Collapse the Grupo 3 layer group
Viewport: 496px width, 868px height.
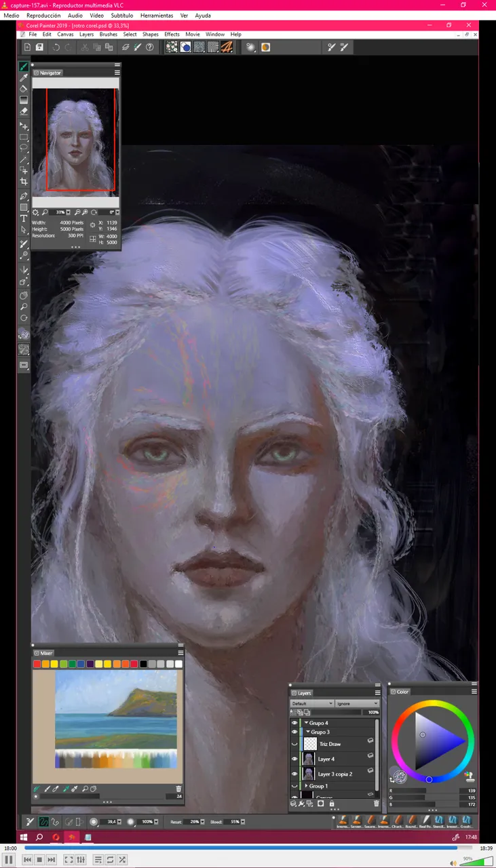click(308, 732)
